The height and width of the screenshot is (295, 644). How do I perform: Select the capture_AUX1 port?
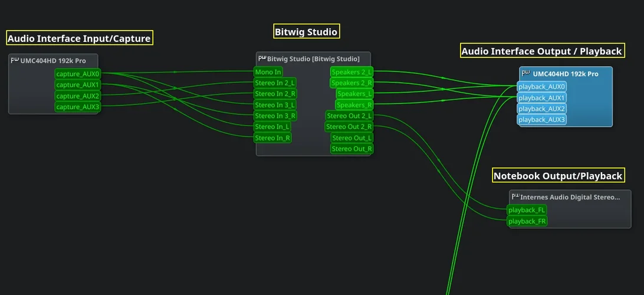(x=78, y=85)
